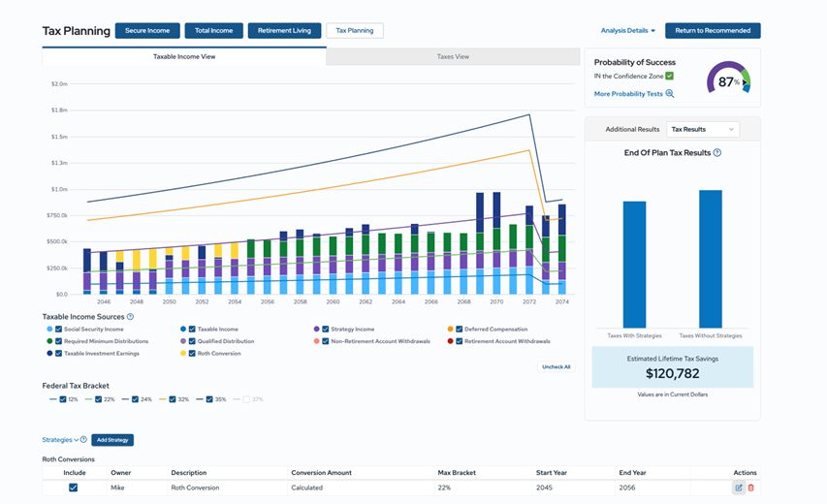Viewport: 827px width, 504px height.
Task: Toggle the Include checkbox for Mike's Roth Conversion
Action: click(x=74, y=488)
